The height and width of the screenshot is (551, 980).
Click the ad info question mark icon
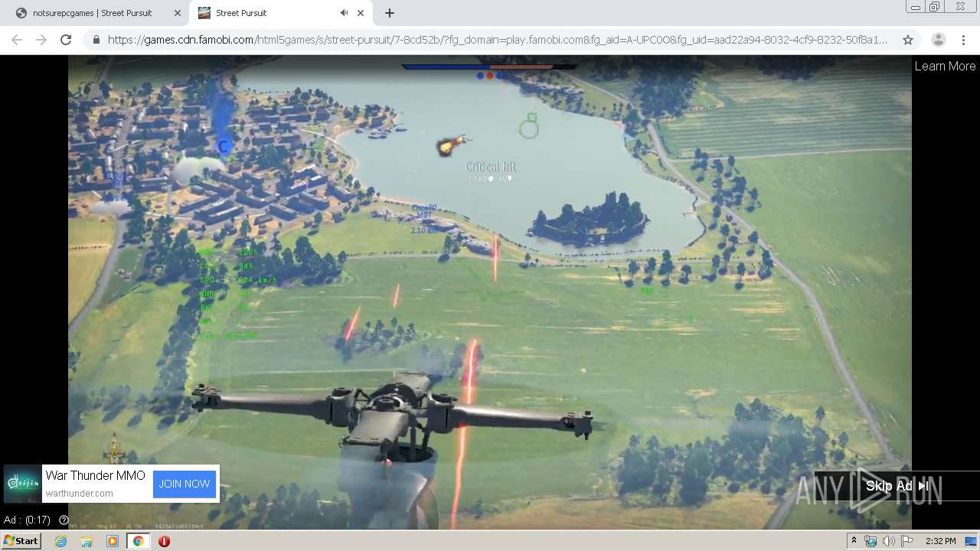(64, 520)
